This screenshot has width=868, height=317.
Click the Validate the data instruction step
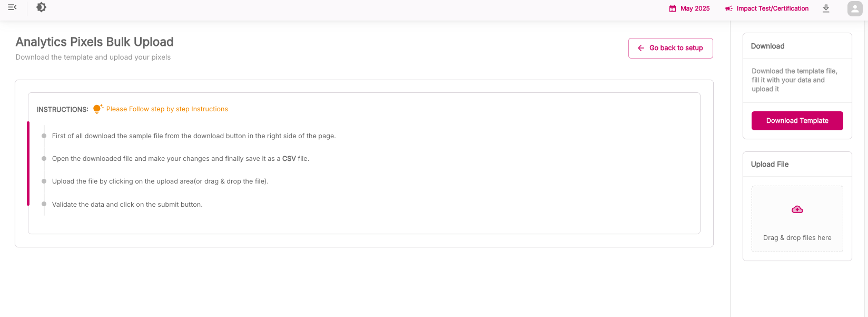127,205
